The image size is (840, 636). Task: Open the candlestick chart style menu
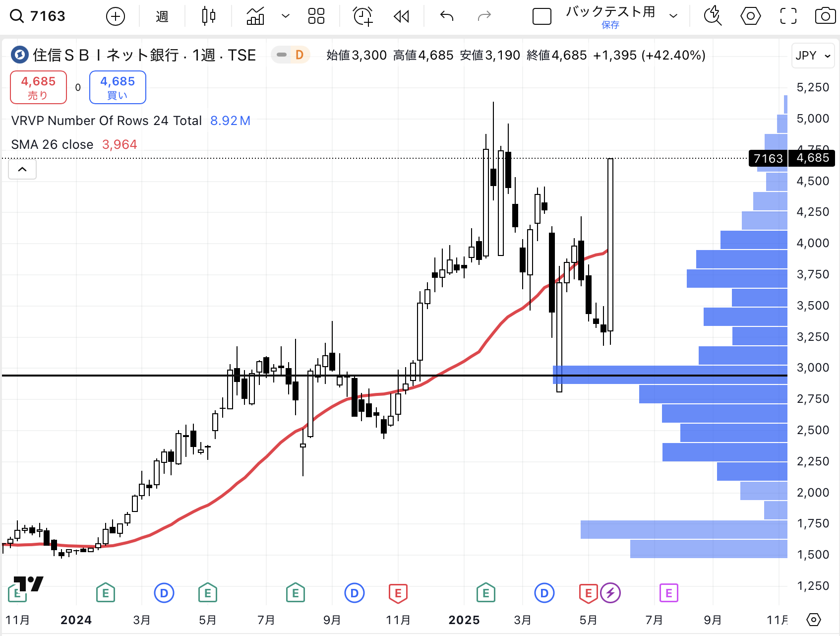coord(209,16)
